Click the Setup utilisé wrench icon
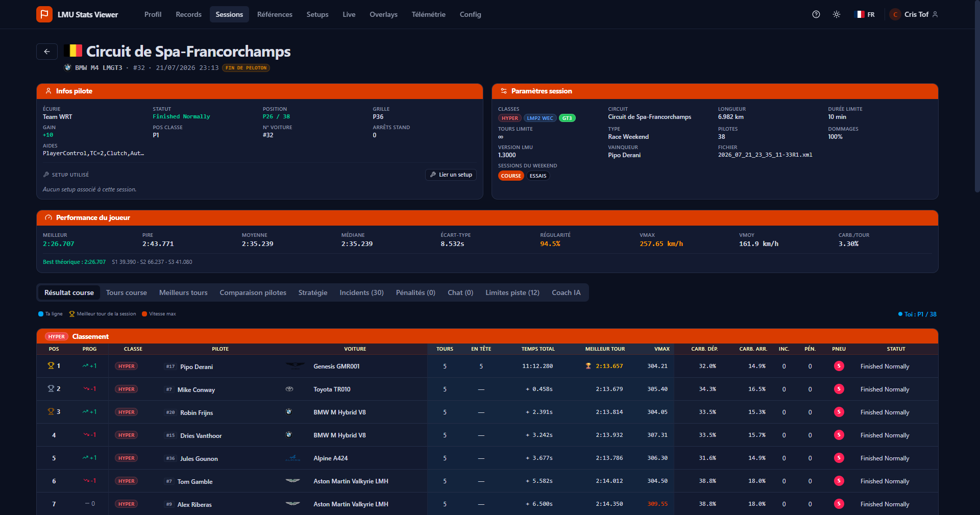Image resolution: width=980 pixels, height=515 pixels. coord(46,175)
